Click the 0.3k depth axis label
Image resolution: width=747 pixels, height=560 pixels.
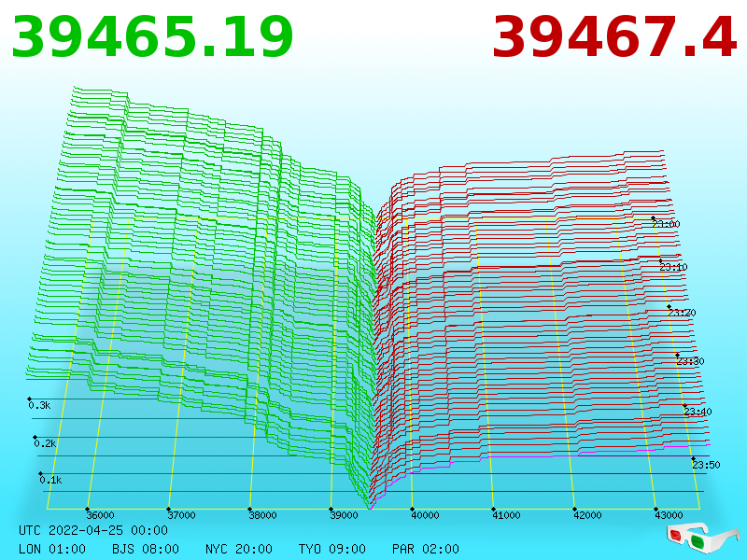click(x=39, y=405)
